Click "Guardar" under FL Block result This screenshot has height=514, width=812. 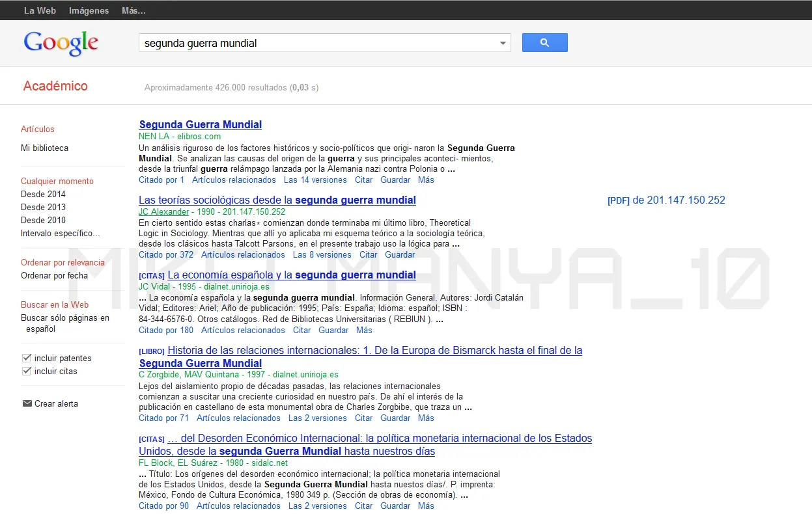tap(395, 506)
